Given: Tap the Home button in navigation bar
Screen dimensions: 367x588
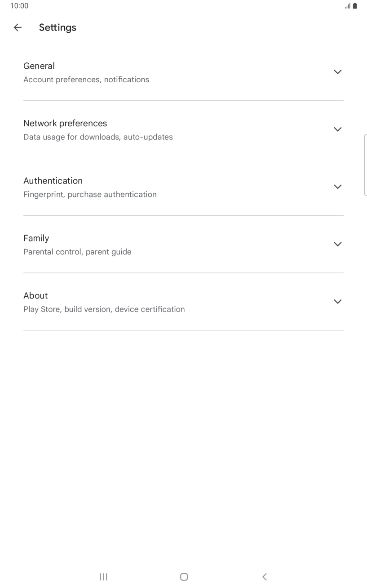Looking at the screenshot, I should [184, 577].
